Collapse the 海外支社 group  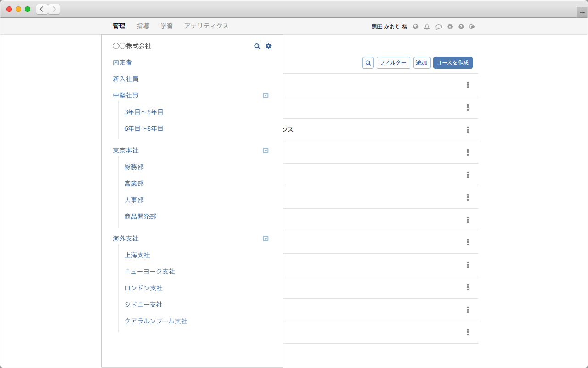click(x=266, y=239)
